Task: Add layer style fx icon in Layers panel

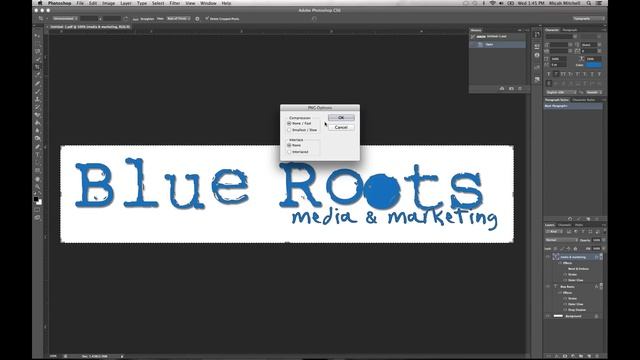Action: coord(557,356)
